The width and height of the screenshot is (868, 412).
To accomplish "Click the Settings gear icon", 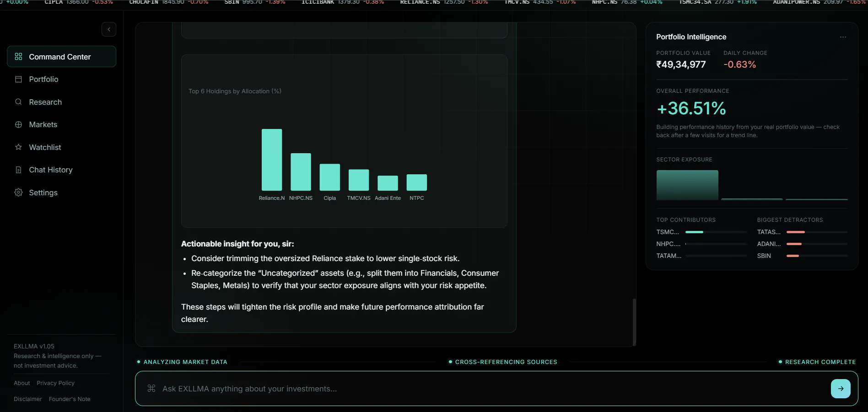I will point(18,193).
